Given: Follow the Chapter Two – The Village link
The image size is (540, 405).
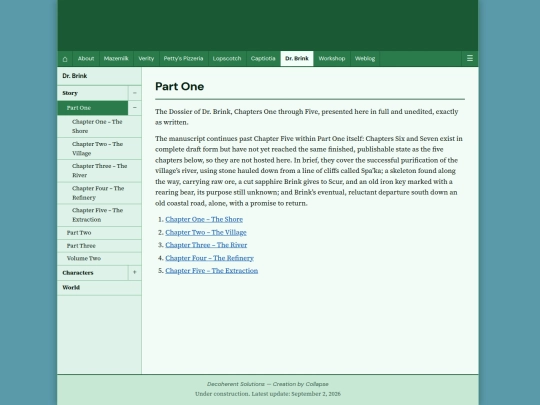Looking at the screenshot, I should point(206,232).
